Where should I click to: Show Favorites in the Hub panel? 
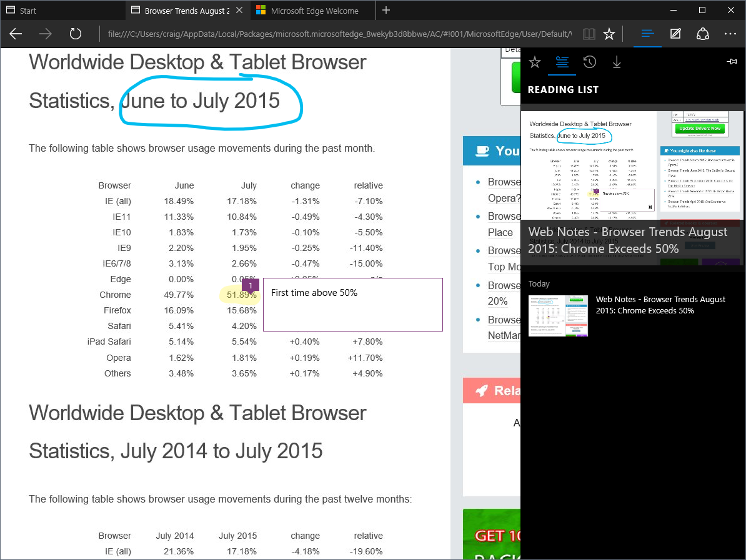coord(535,62)
